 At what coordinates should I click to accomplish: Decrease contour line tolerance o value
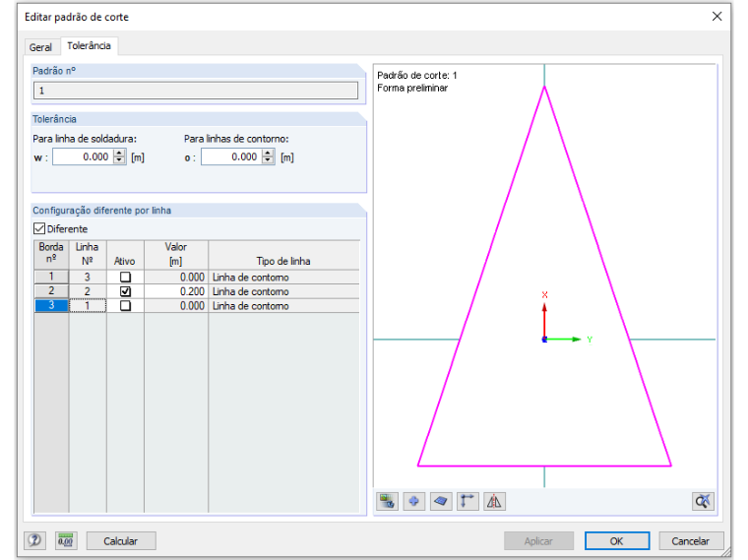268,160
